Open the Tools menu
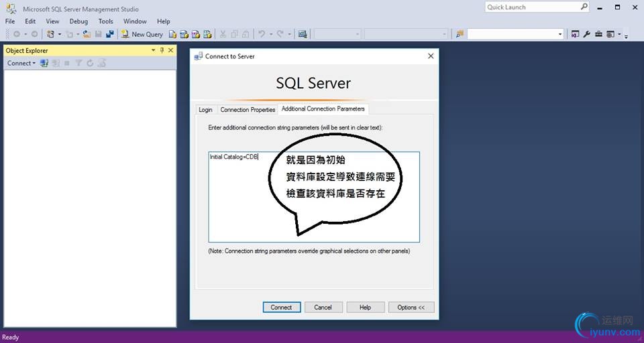This screenshot has width=644, height=343. tap(105, 21)
